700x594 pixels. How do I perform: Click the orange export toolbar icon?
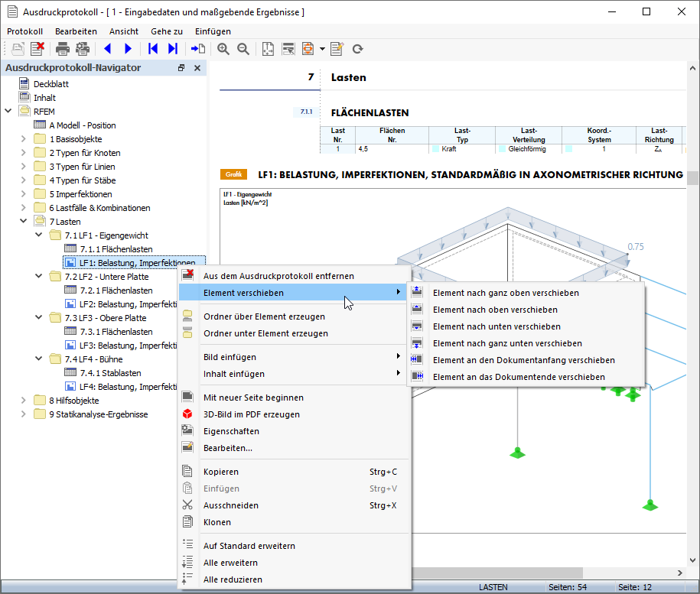coord(308,49)
